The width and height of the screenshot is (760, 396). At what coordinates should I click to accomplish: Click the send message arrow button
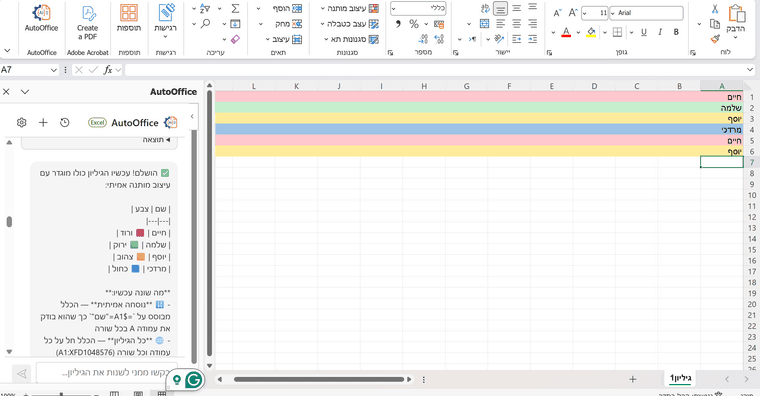(21, 373)
